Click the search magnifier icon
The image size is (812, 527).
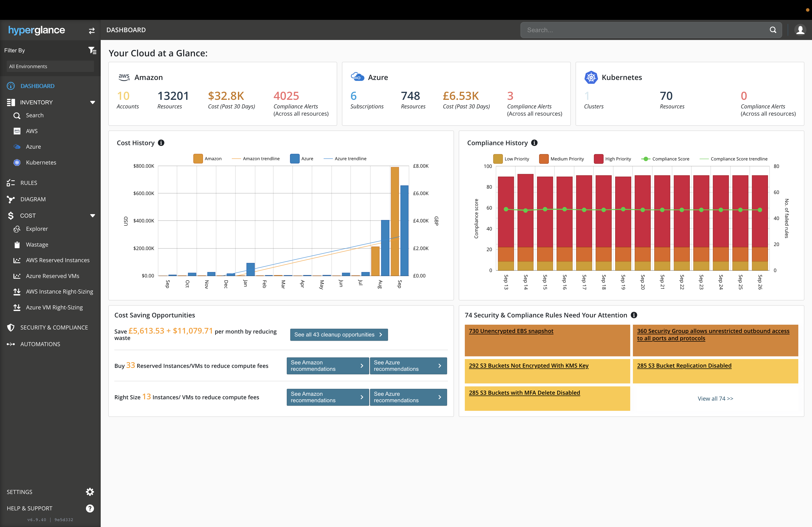[x=773, y=30]
